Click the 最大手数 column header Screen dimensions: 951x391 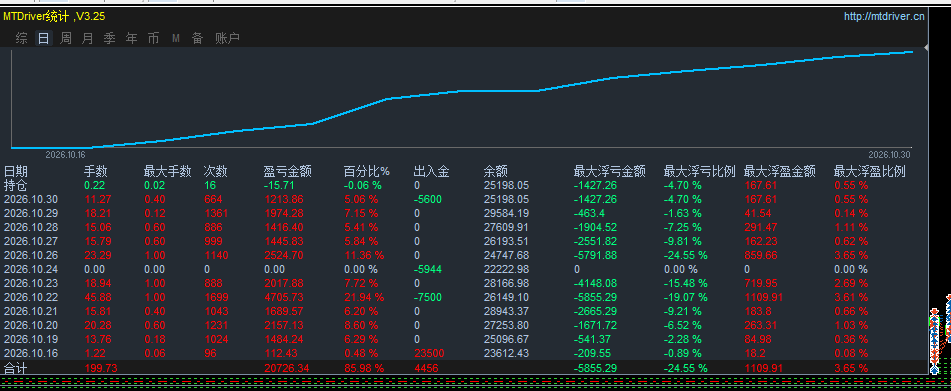[x=167, y=172]
